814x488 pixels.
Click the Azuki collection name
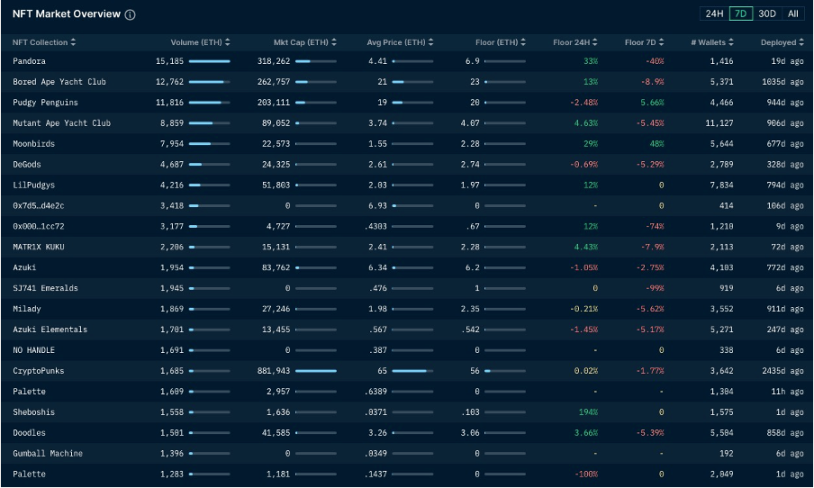coord(24,268)
